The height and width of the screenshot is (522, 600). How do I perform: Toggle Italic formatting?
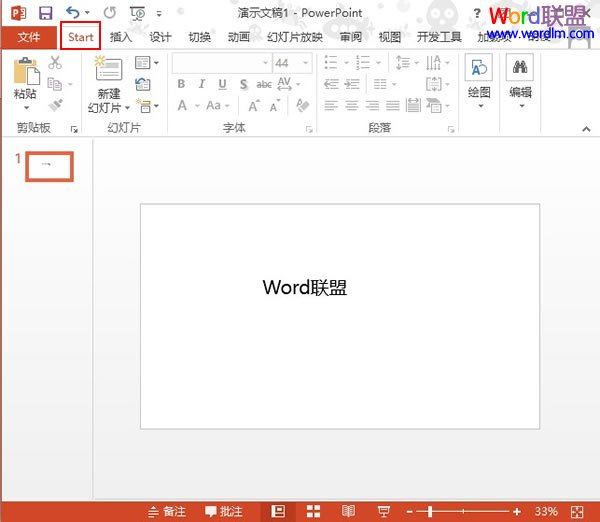click(202, 84)
